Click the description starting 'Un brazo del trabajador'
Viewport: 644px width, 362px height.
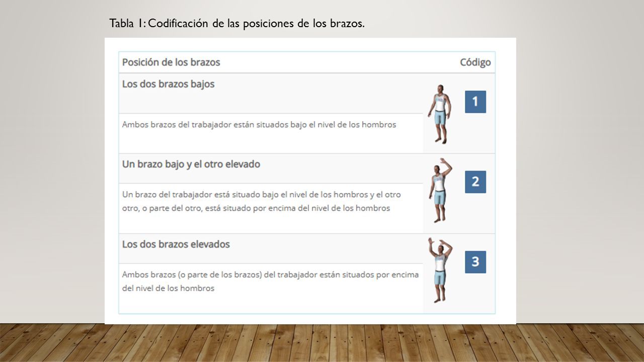pyautogui.click(x=262, y=201)
